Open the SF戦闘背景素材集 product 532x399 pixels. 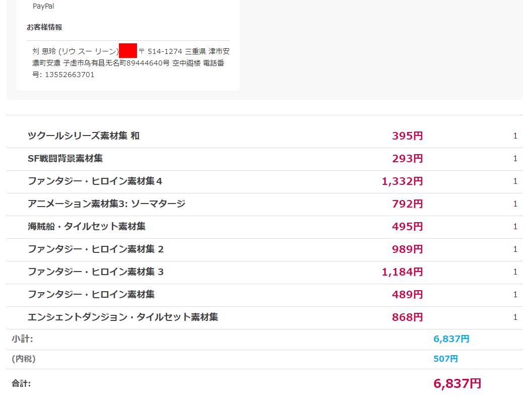(65, 159)
